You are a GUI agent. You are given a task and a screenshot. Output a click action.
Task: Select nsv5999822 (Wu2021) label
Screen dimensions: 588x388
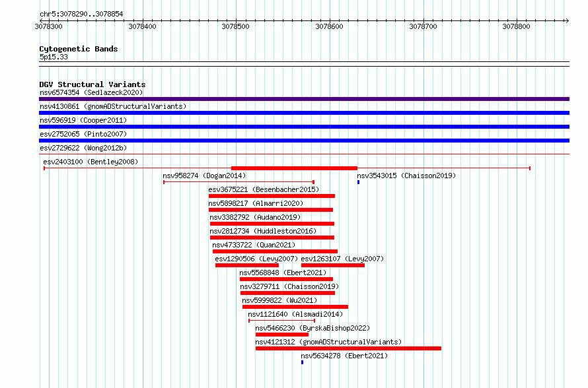point(279,300)
